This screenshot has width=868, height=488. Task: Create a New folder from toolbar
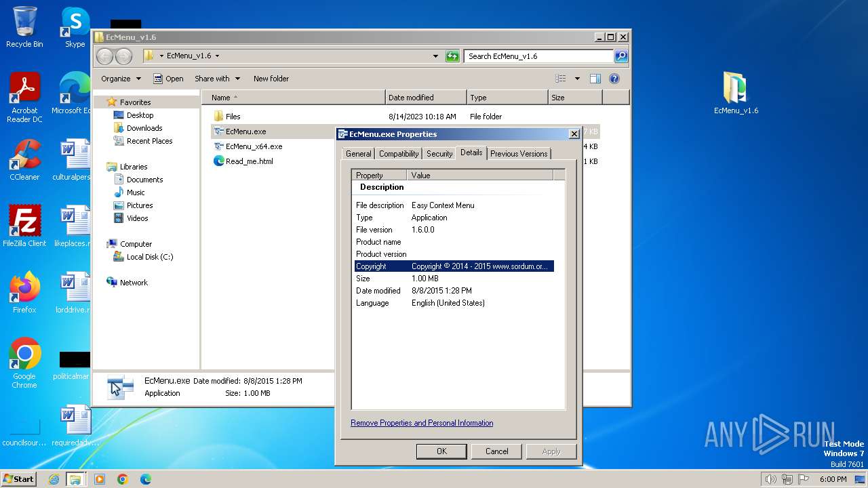pos(271,79)
